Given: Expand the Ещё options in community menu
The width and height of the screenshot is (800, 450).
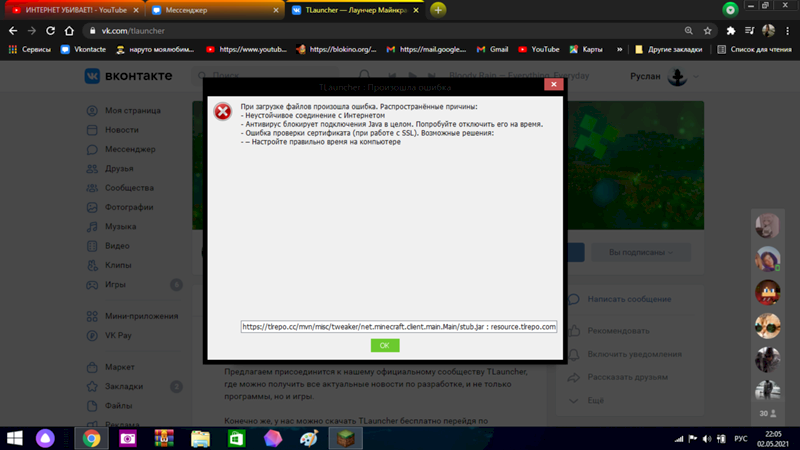Looking at the screenshot, I should coord(596,400).
